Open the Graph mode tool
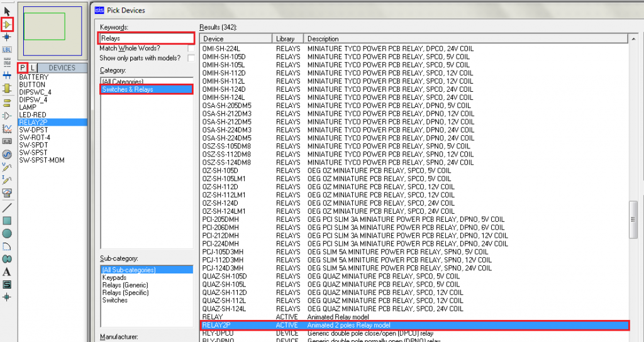 7,128
